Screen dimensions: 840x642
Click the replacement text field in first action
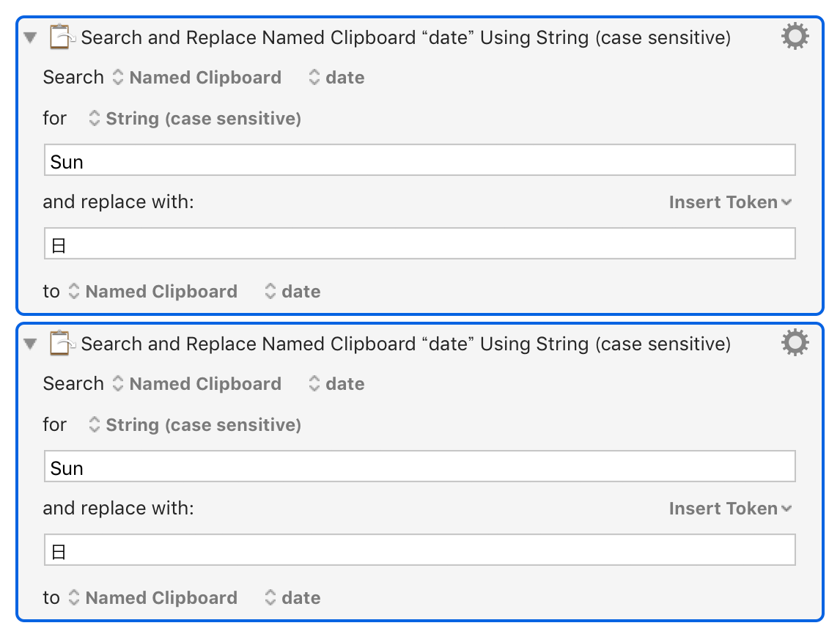[x=419, y=243]
